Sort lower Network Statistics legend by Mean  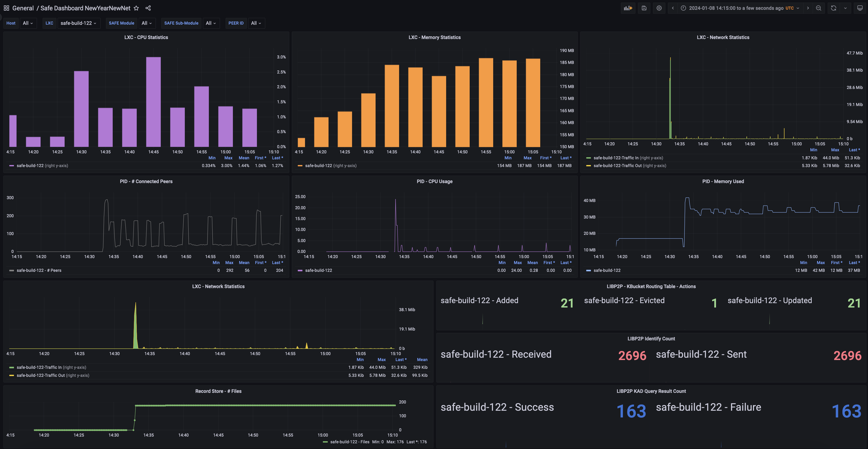(422, 359)
